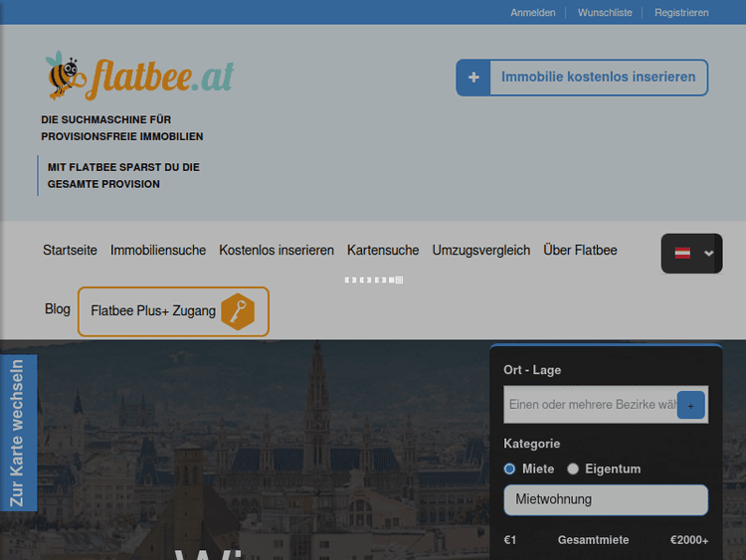The height and width of the screenshot is (560, 746).
Task: Click the Zur Karte wechseln side tab
Action: [x=18, y=433]
